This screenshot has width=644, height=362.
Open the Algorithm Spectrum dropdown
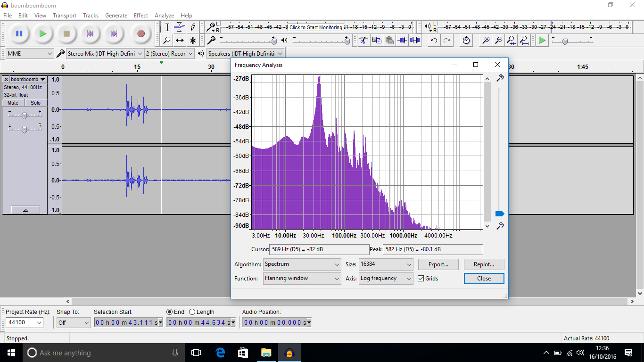click(x=302, y=264)
